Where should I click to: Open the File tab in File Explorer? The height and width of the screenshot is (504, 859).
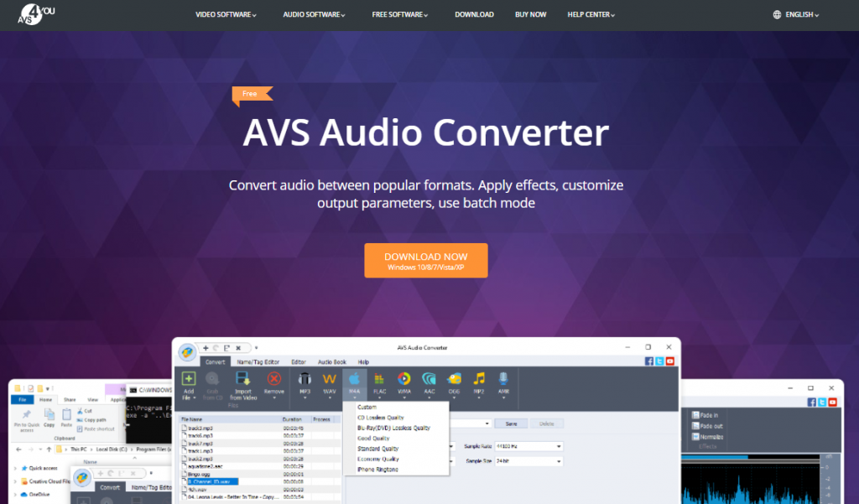coord(23,400)
